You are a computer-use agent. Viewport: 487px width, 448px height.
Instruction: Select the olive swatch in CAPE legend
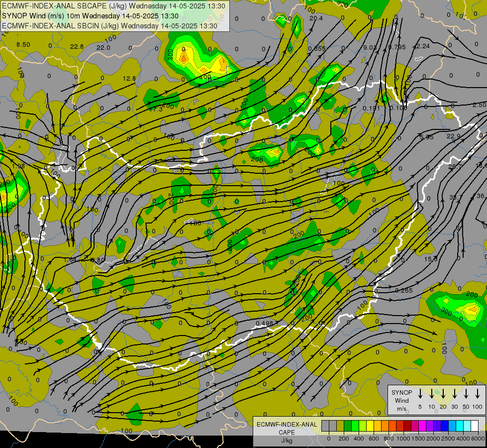[340, 426]
